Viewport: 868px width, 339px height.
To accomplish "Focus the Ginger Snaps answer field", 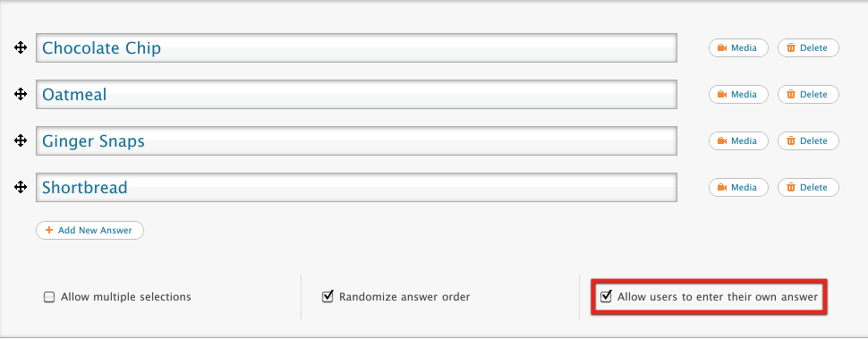I will pos(356,141).
